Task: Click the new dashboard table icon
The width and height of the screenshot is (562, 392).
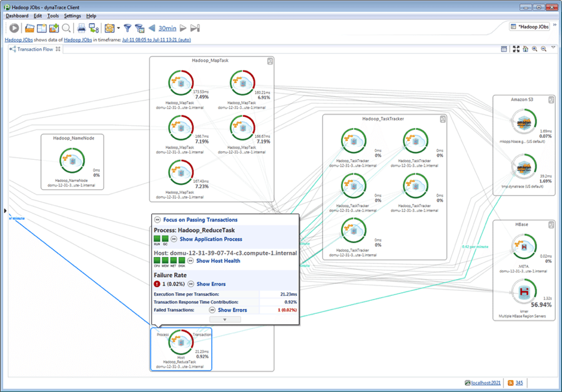Action: tap(42, 28)
